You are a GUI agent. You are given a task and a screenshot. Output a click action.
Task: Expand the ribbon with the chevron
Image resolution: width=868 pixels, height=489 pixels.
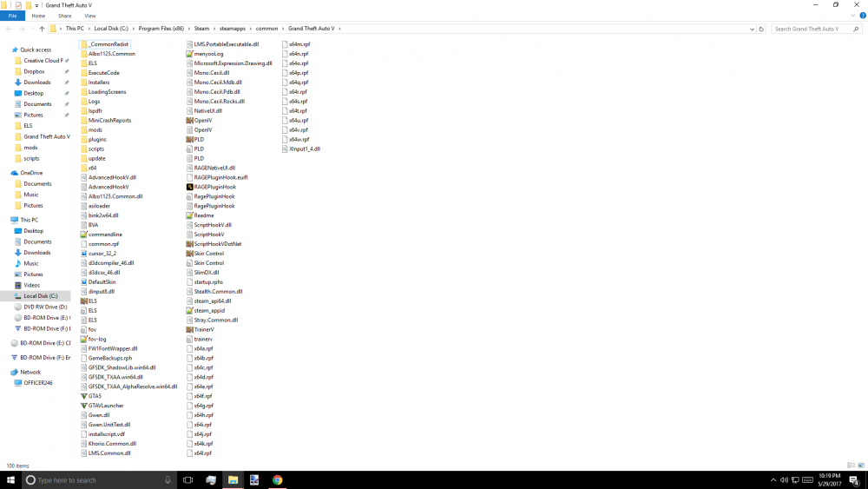click(853, 16)
